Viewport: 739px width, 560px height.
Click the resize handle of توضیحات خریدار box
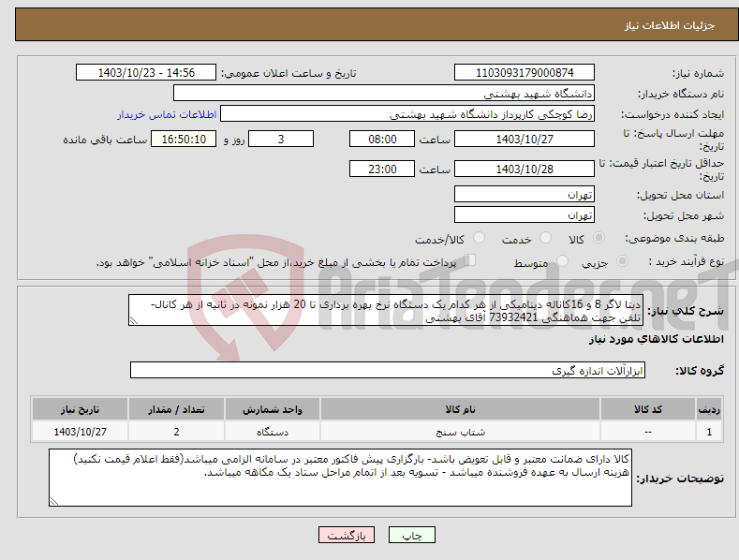pos(54,501)
